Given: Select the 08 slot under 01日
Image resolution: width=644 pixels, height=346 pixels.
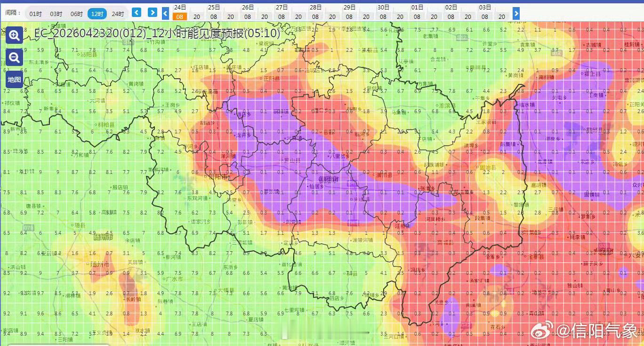Looking at the screenshot, I should point(417,16).
